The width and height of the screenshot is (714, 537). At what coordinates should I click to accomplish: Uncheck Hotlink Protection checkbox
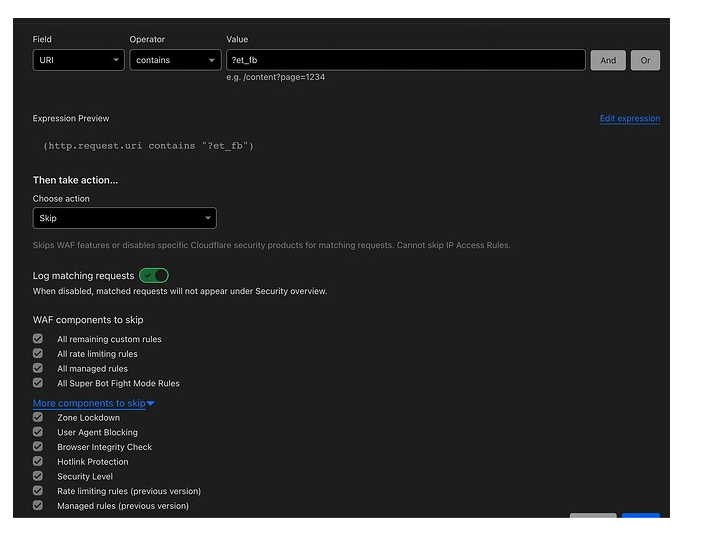[x=38, y=461]
